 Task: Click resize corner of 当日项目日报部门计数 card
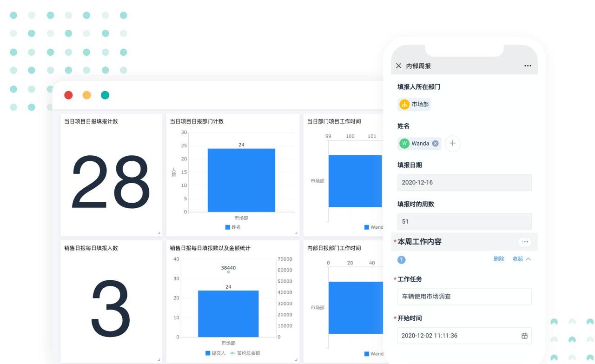(x=296, y=233)
